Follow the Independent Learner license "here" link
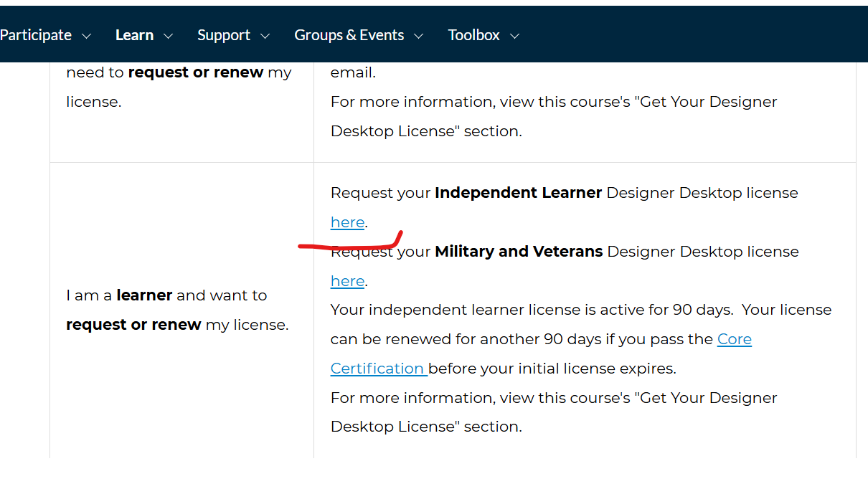The height and width of the screenshot is (489, 868). coord(347,222)
